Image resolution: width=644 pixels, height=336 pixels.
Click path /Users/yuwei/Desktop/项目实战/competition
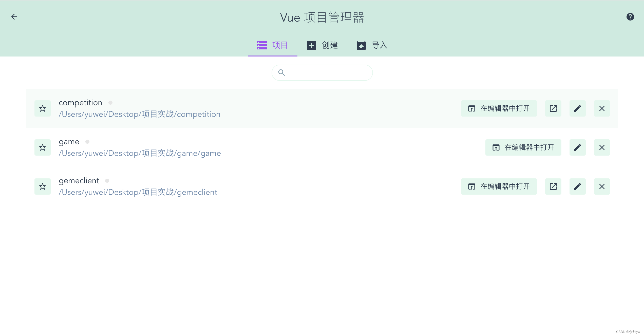click(x=140, y=114)
